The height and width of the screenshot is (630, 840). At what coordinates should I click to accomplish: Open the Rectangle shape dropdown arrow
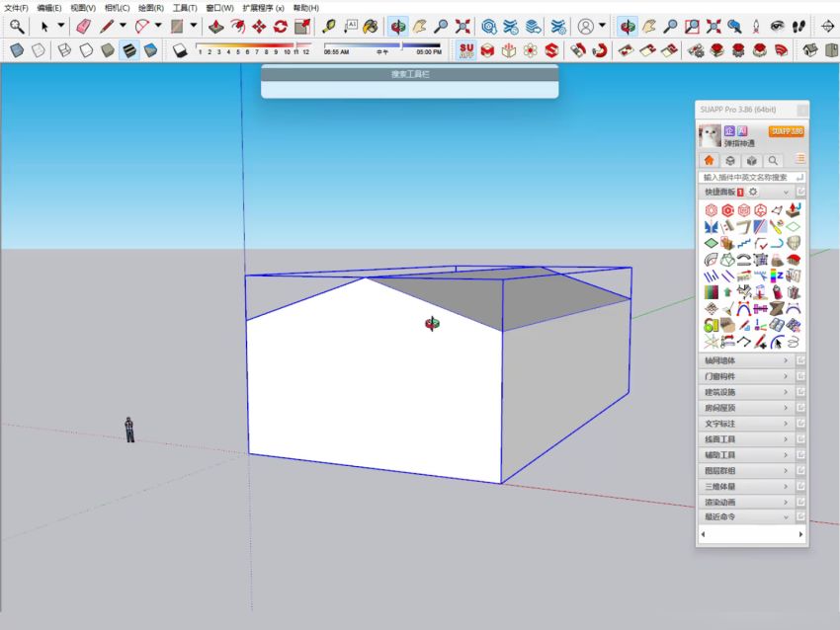click(x=194, y=26)
